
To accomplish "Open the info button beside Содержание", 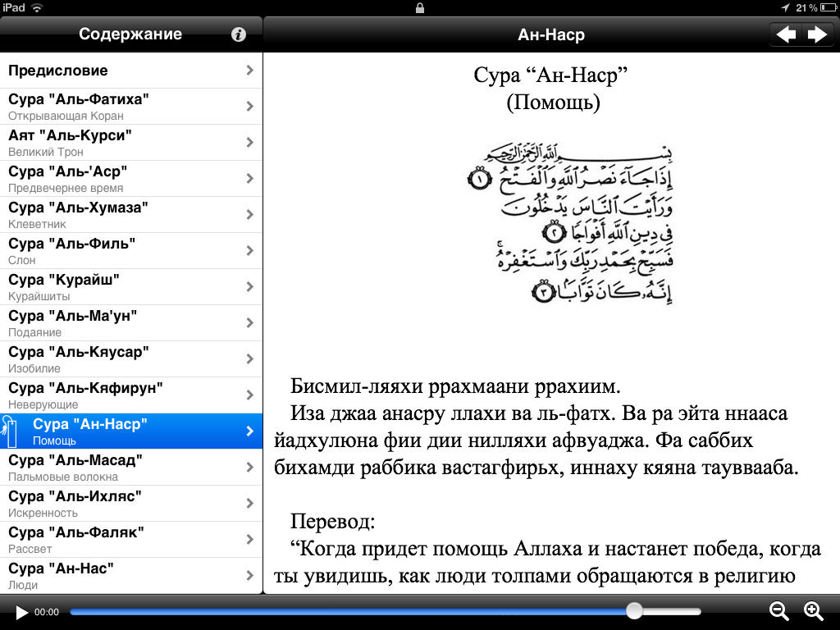I will tap(239, 34).
